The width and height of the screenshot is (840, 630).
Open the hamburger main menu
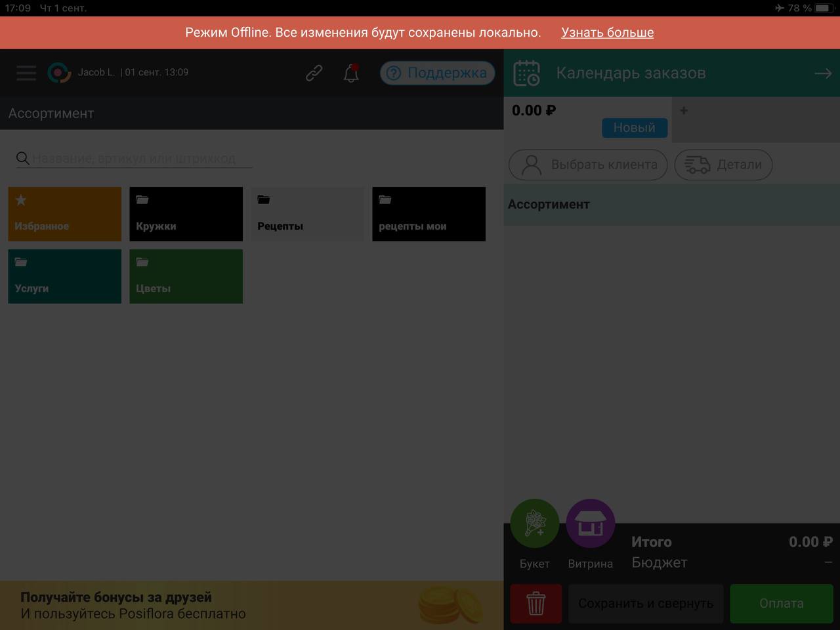[x=26, y=72]
